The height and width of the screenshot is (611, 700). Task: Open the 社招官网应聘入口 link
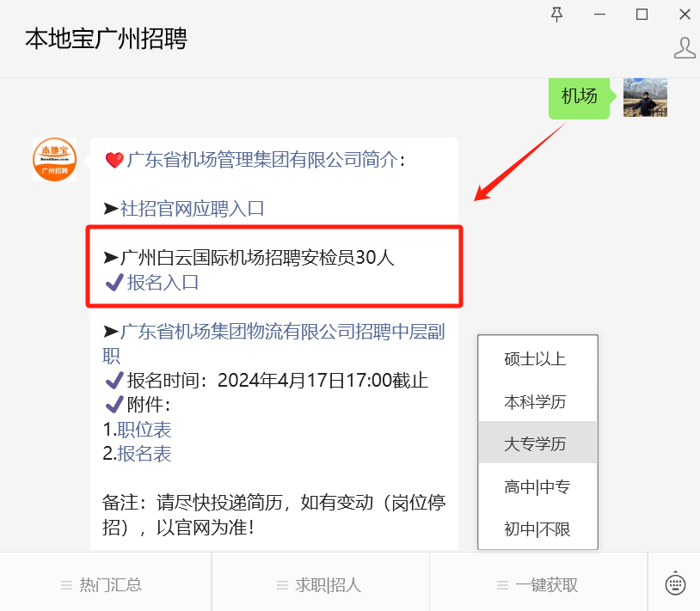pos(192,208)
